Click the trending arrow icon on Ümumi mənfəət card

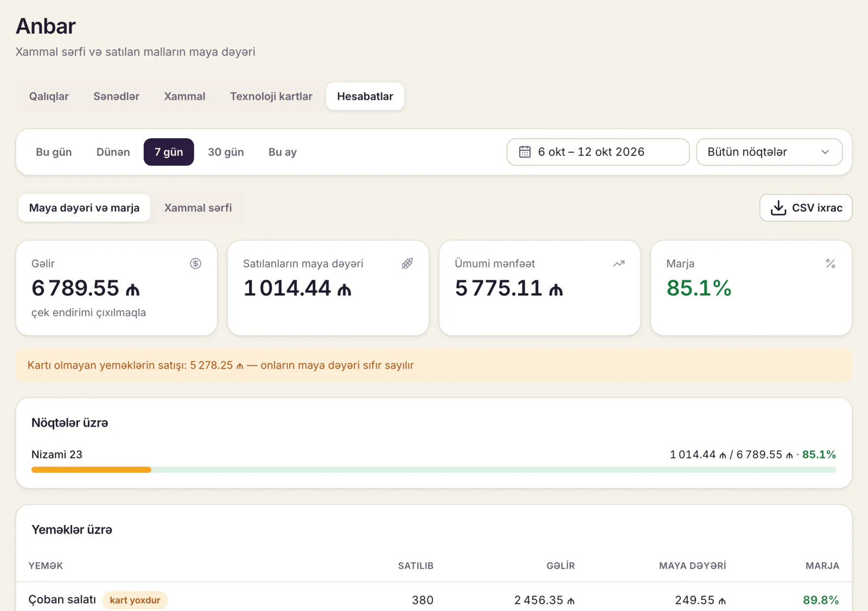618,263
